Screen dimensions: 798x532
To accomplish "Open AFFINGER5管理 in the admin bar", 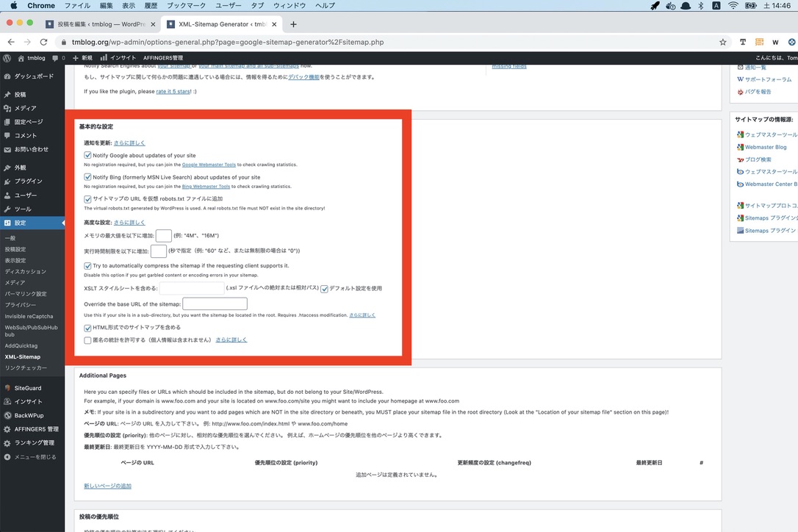I will (163, 58).
